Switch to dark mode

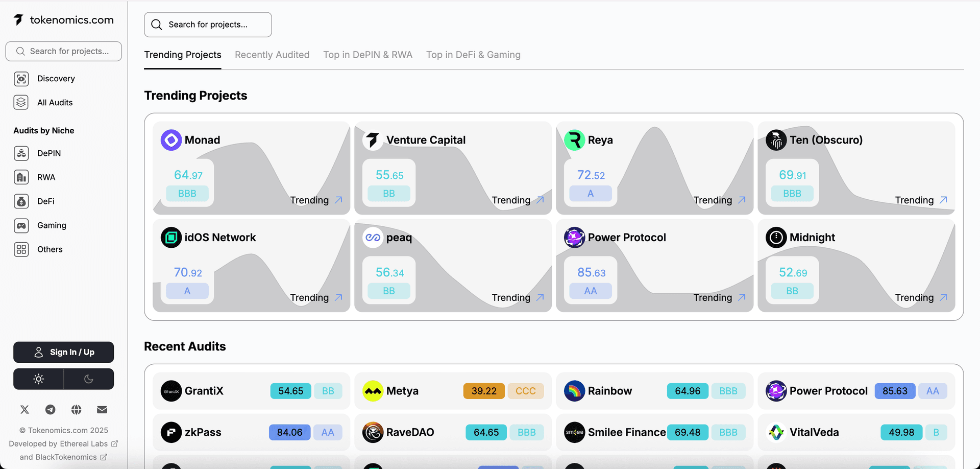point(89,379)
